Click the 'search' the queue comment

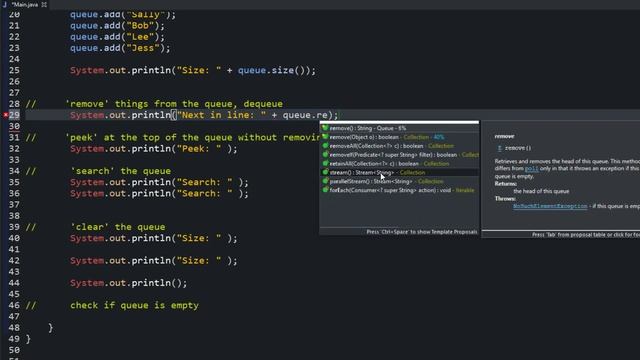pyautogui.click(x=120, y=171)
